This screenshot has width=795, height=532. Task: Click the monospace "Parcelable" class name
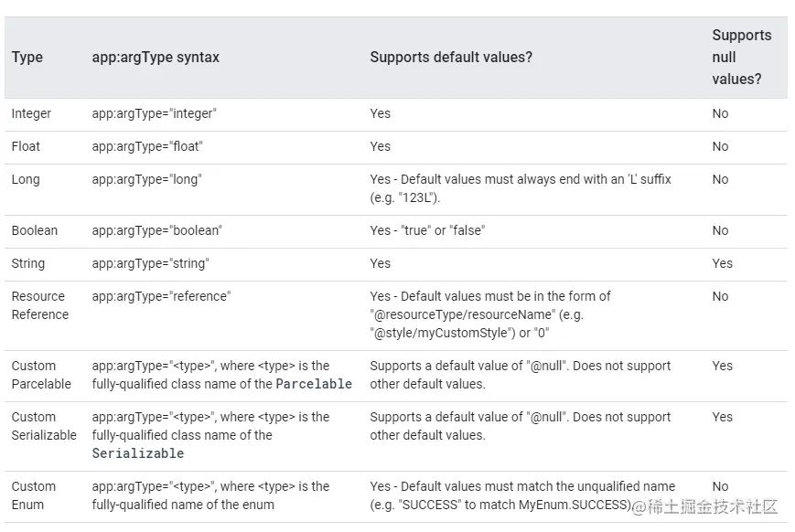coord(314,385)
